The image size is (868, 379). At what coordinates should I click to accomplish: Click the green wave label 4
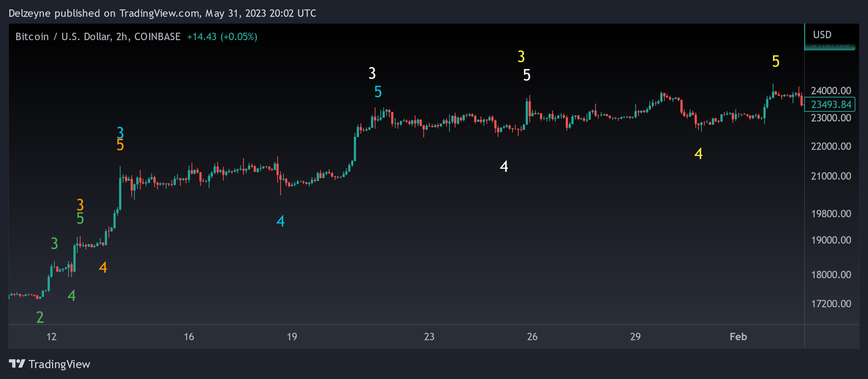pos(71,295)
